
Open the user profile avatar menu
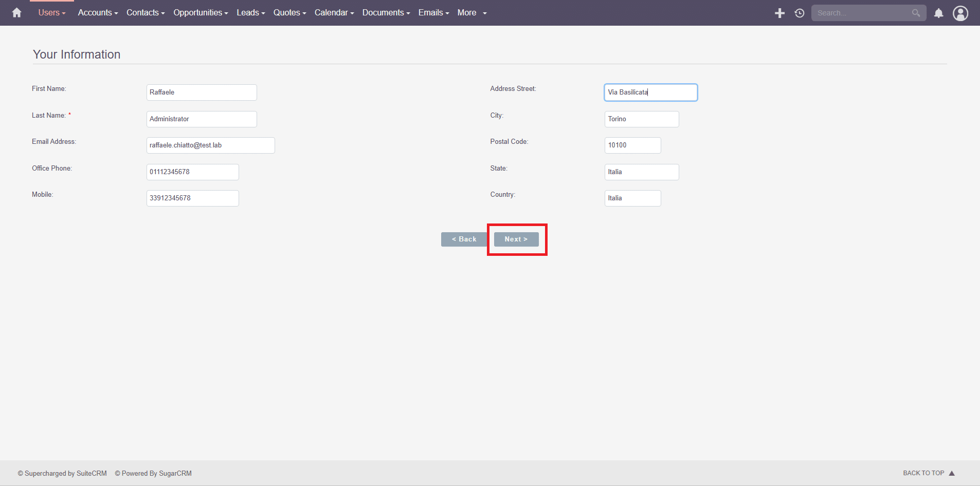pos(960,13)
